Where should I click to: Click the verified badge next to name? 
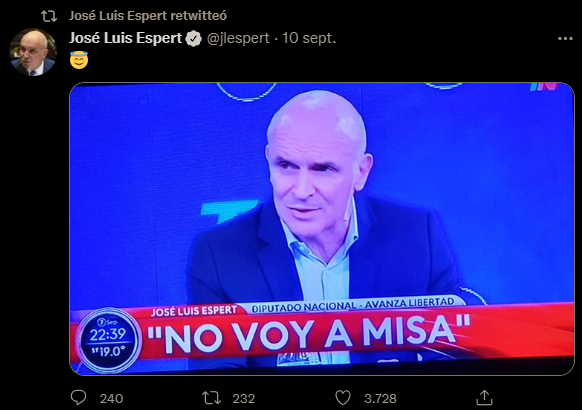pos(193,39)
